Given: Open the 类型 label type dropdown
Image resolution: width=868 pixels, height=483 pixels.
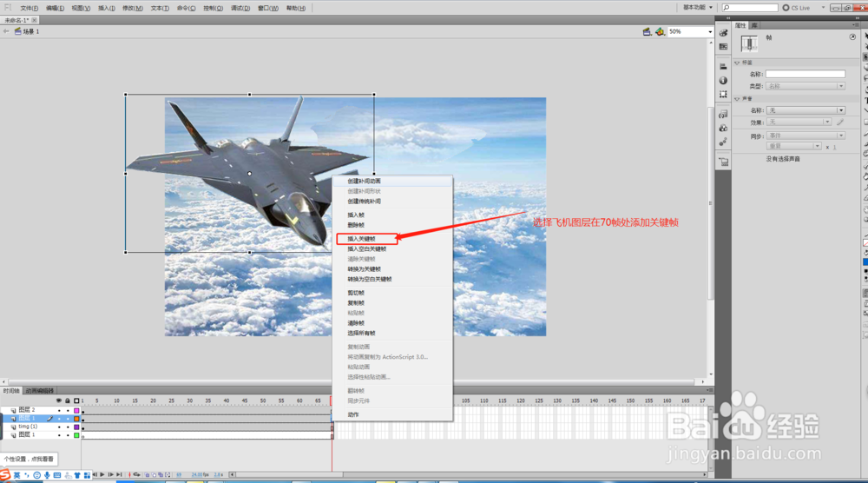Looking at the screenshot, I should 806,86.
